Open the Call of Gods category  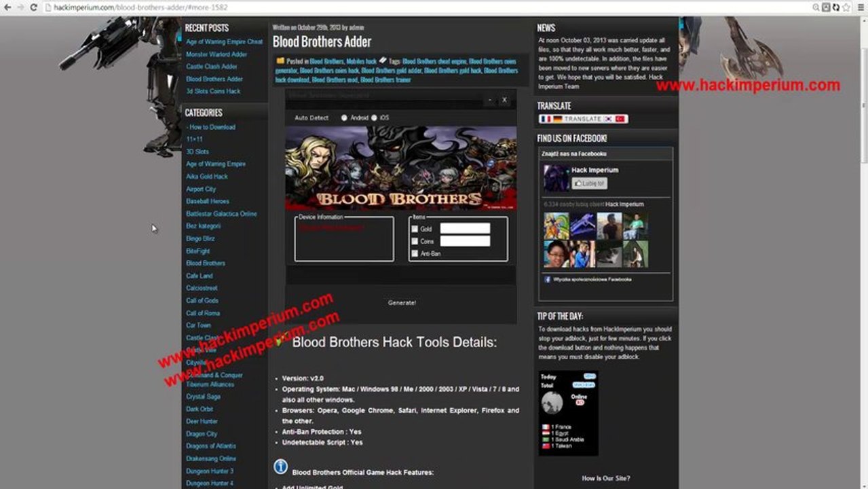(202, 300)
